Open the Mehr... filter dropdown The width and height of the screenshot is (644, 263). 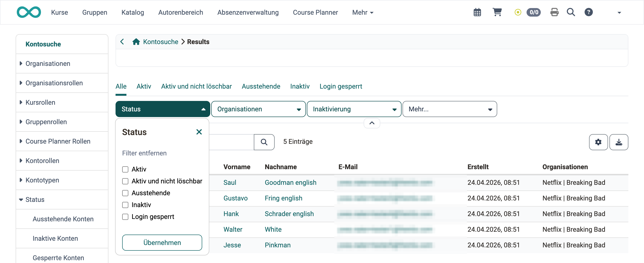tap(450, 109)
